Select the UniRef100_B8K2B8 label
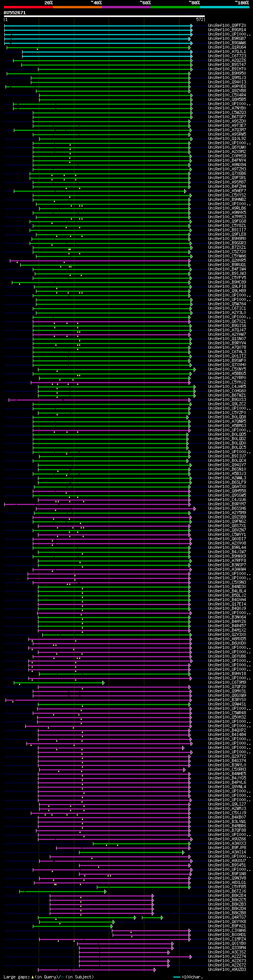Screen dimensions: 253x980 [227, 913]
